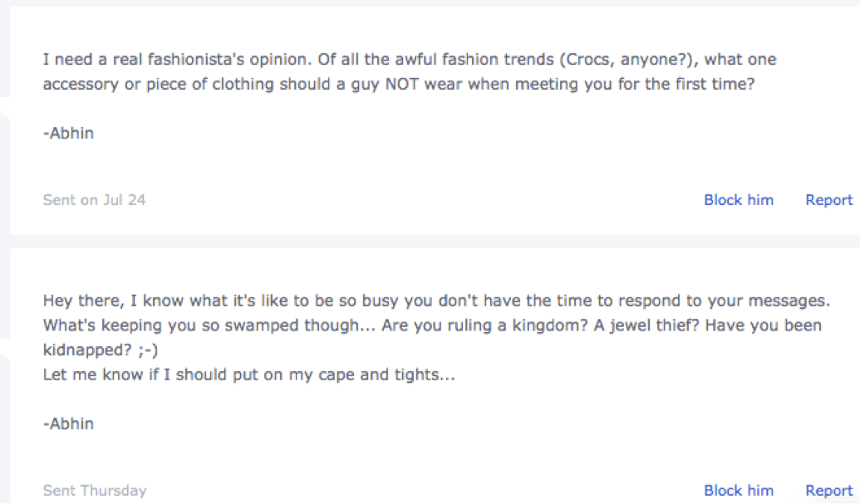
Task: Click the 'Sent on Jul 24' timestamp
Action: tap(94, 200)
